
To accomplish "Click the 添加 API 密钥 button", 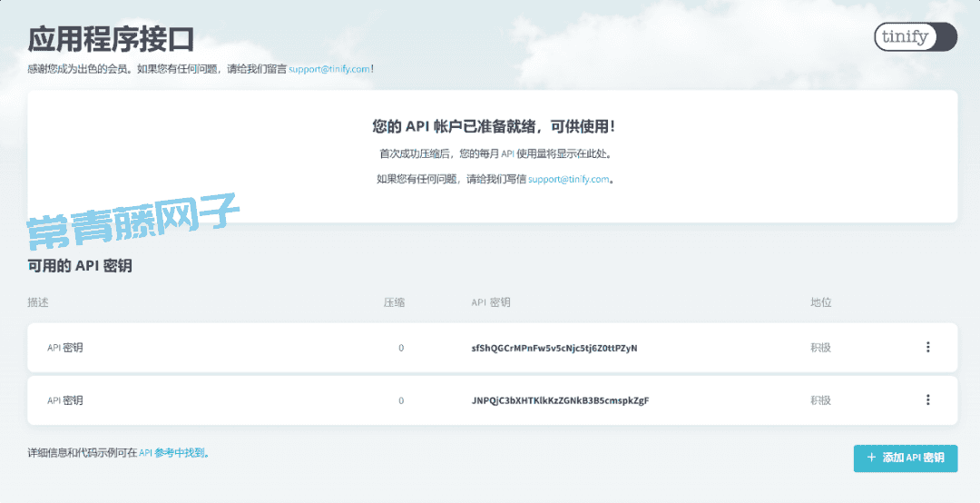I will click(x=905, y=458).
